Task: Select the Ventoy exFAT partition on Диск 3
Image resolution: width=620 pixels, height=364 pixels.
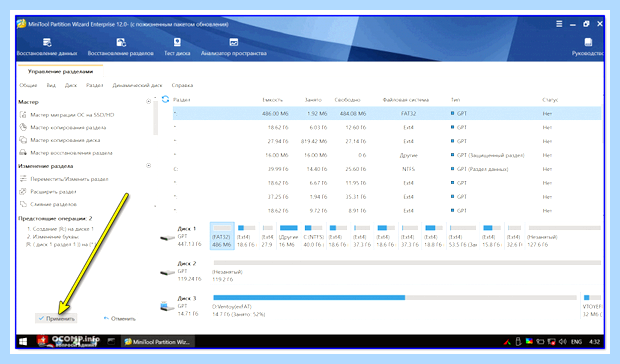Action: pos(394,306)
